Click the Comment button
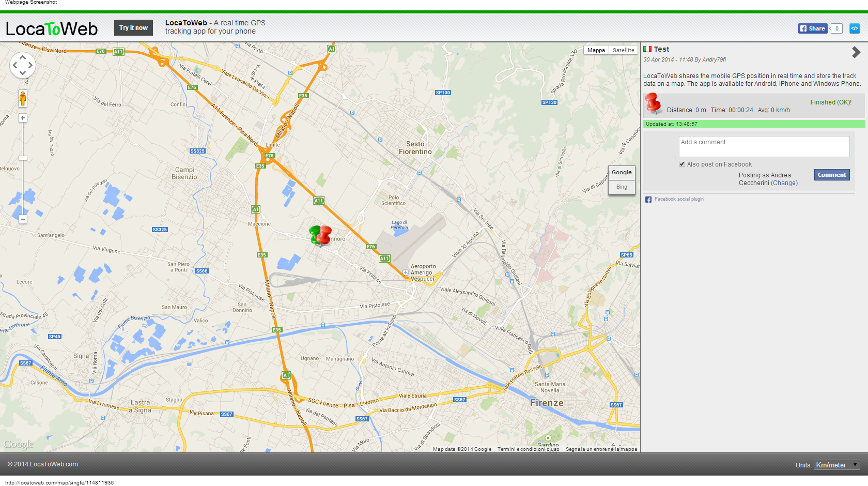Viewport: 868px width, 486px height. [x=832, y=175]
